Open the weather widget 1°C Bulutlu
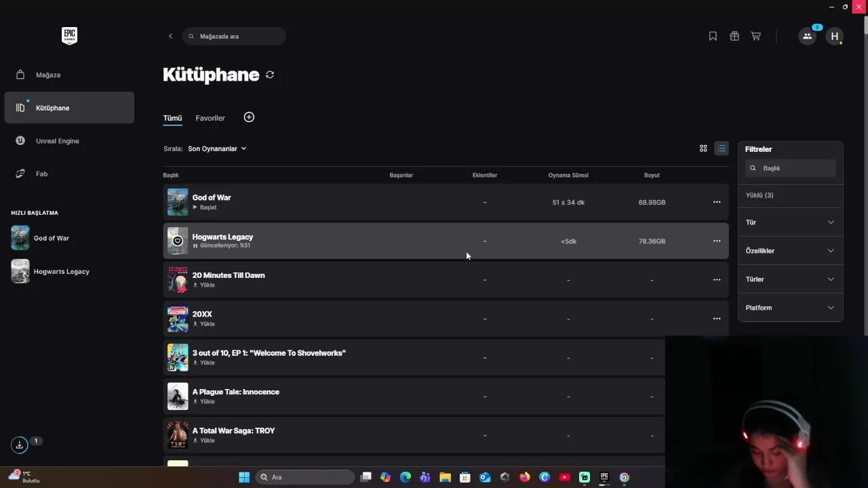Image resolution: width=868 pixels, height=488 pixels. click(24, 476)
